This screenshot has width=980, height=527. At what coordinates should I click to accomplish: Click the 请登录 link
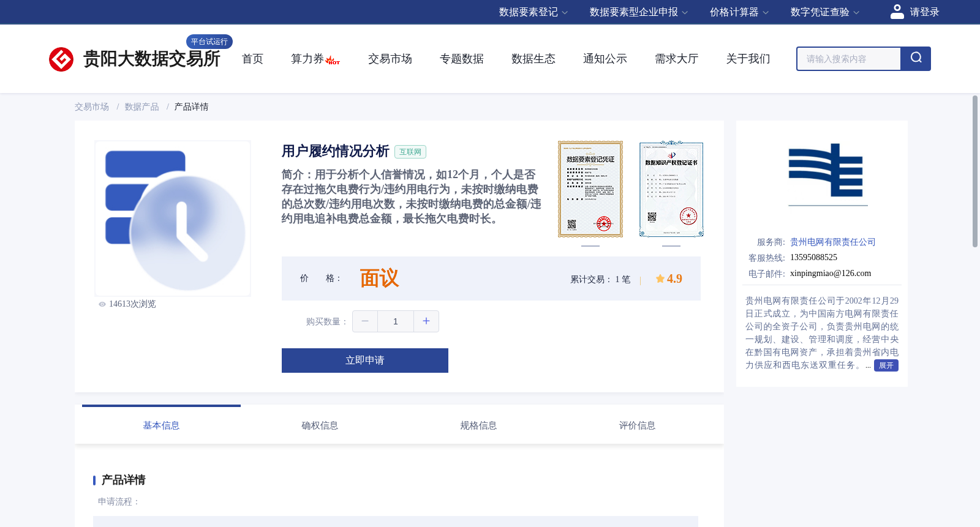tap(924, 12)
